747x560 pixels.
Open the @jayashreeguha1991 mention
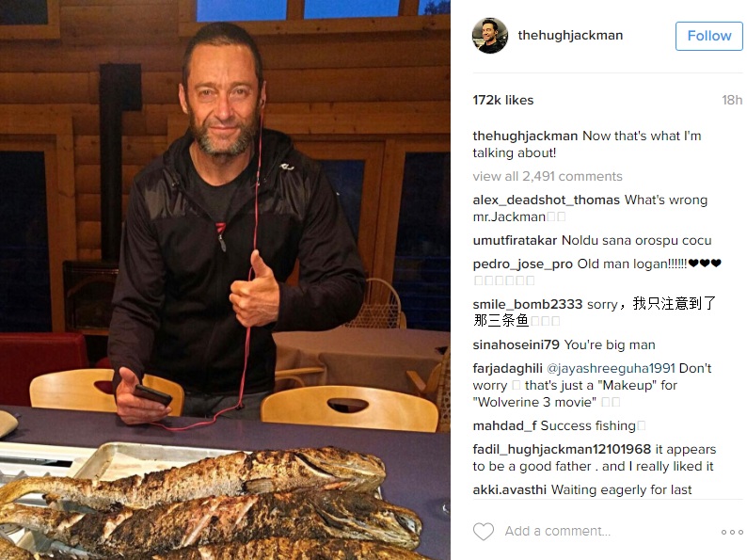pos(611,368)
